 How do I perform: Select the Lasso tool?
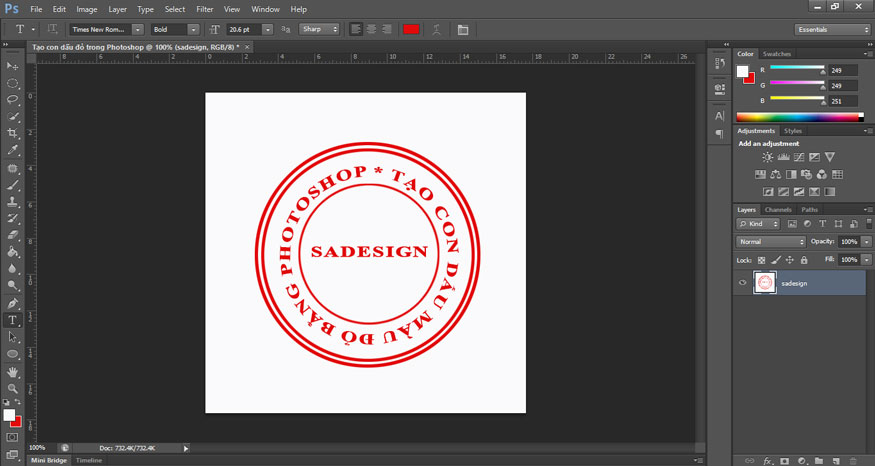click(x=12, y=100)
